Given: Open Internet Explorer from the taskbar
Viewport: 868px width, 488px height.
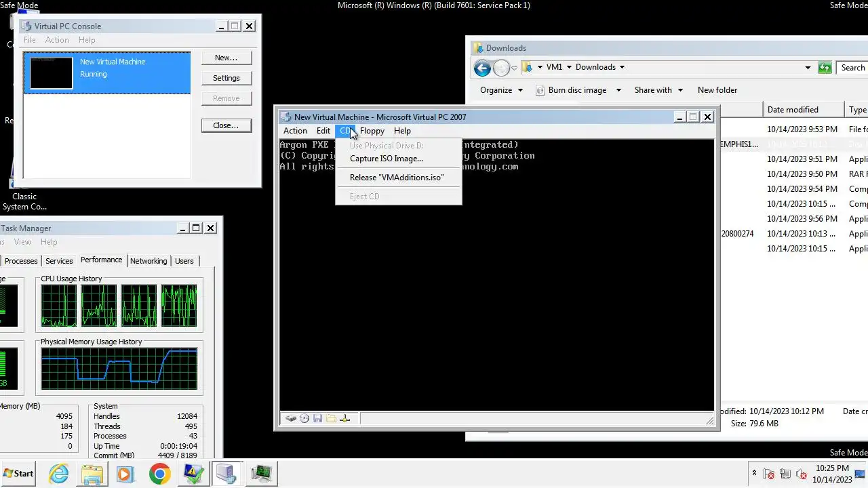Looking at the screenshot, I should 59,474.
